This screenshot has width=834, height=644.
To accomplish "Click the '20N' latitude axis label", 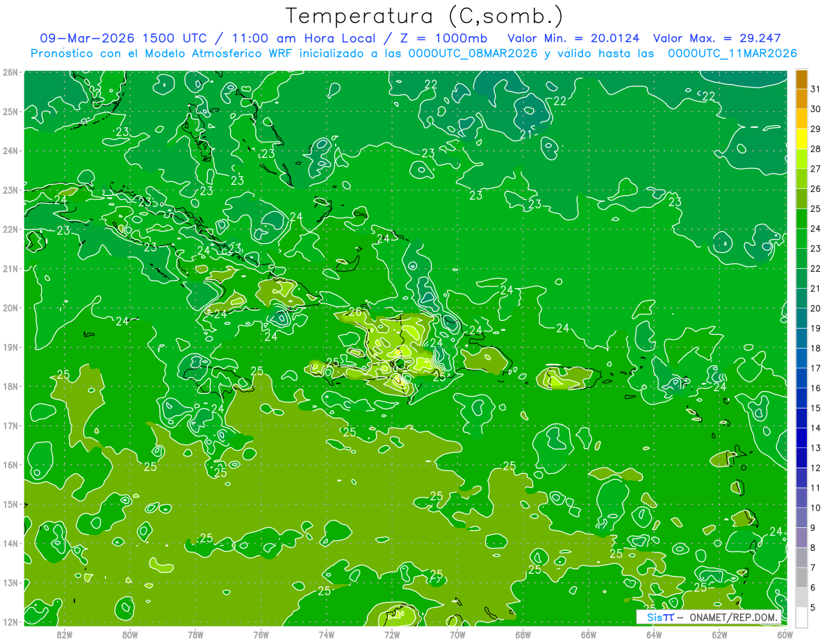I will (10, 308).
